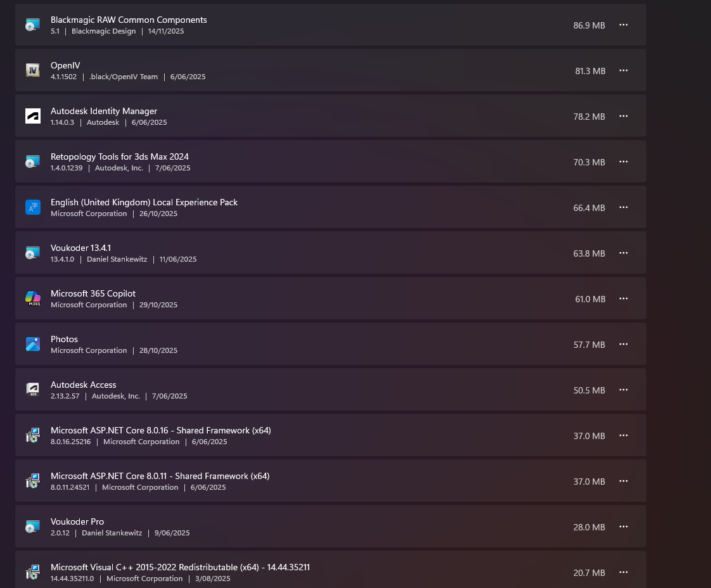The height and width of the screenshot is (588, 711).
Task: Open options for Retopology Tools for 3ds Max
Action: tap(624, 162)
